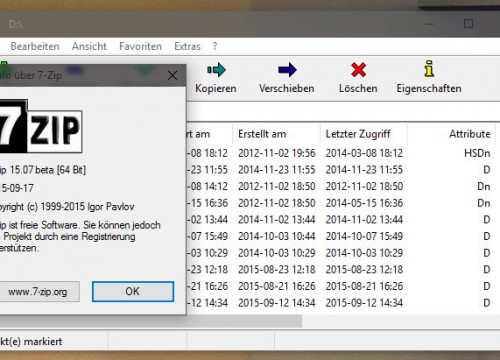Select created date 2014-11-02 13:44
Image resolution: width=500 pixels, height=360 pixels.
[x=277, y=220]
